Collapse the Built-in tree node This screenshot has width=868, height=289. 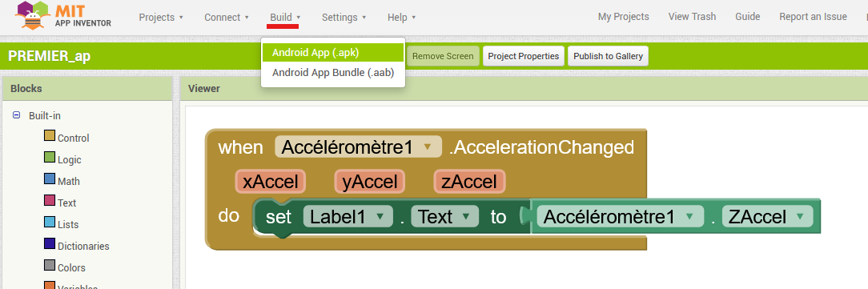pyautogui.click(x=16, y=115)
